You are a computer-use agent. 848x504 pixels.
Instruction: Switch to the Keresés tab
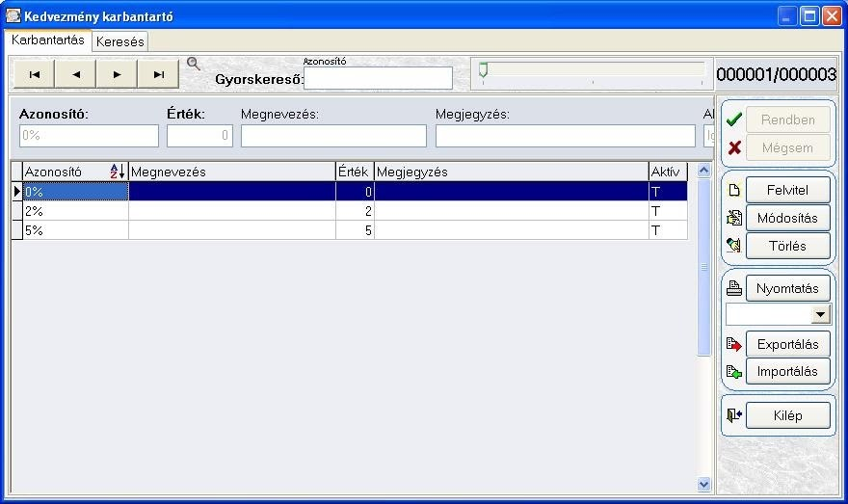point(120,41)
